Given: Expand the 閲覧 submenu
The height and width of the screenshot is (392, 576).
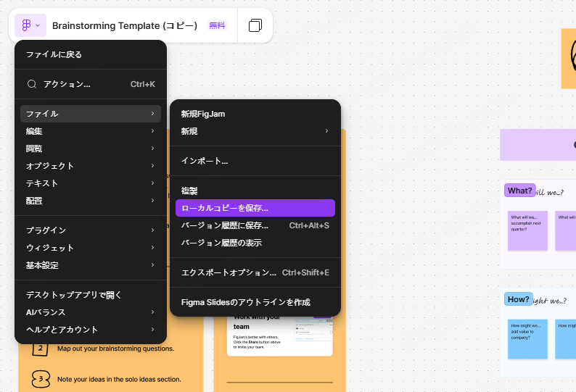Looking at the screenshot, I should pyautogui.click(x=91, y=149).
